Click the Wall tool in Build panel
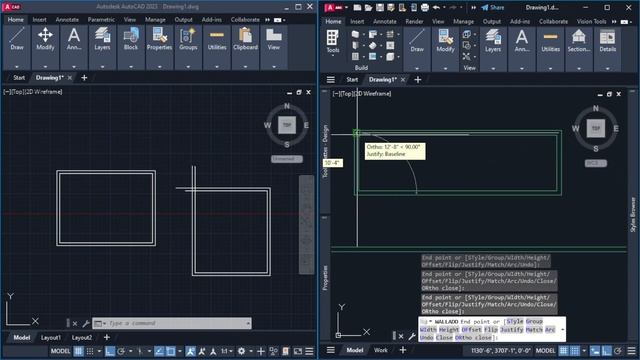 356,34
